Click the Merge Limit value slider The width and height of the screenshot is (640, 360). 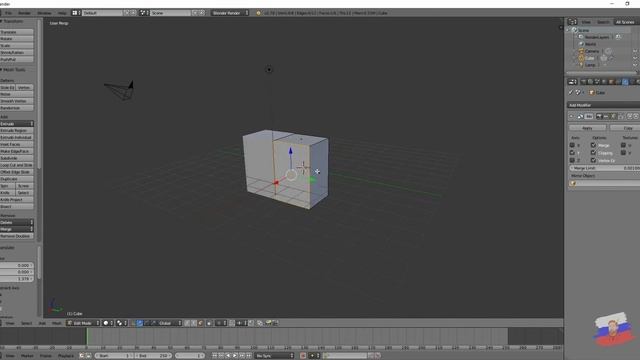pos(604,168)
